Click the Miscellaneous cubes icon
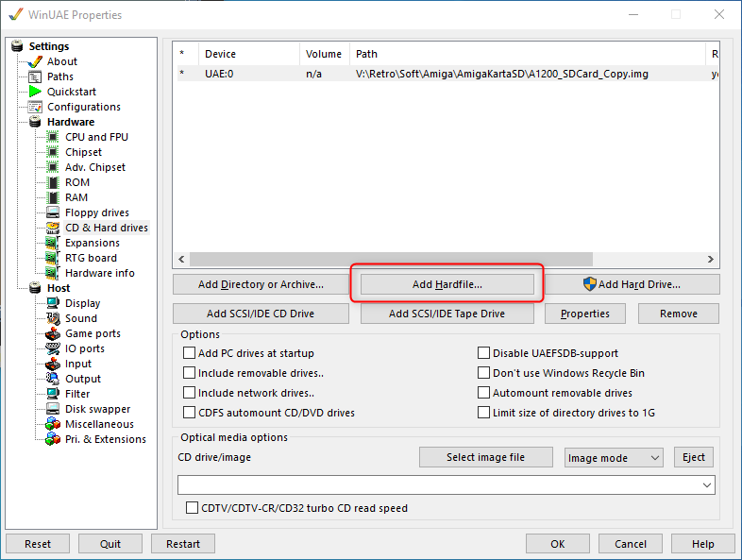742x560 pixels. tap(53, 424)
